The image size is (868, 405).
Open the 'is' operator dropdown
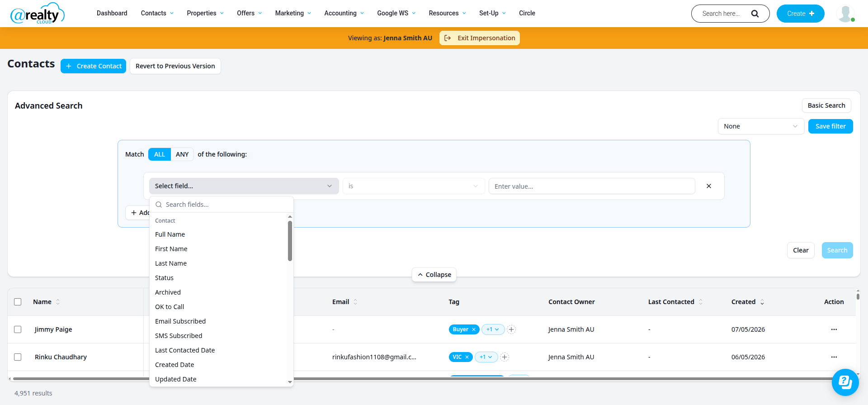pyautogui.click(x=414, y=186)
